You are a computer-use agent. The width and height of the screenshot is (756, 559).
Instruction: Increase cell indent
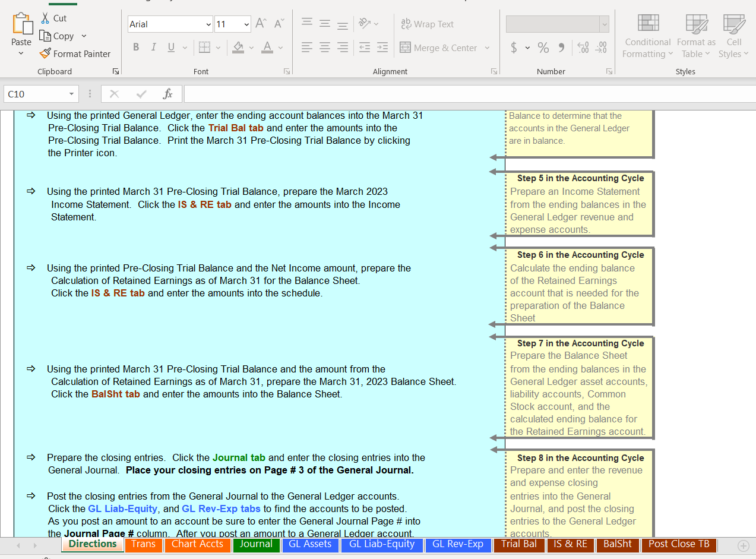click(x=382, y=48)
